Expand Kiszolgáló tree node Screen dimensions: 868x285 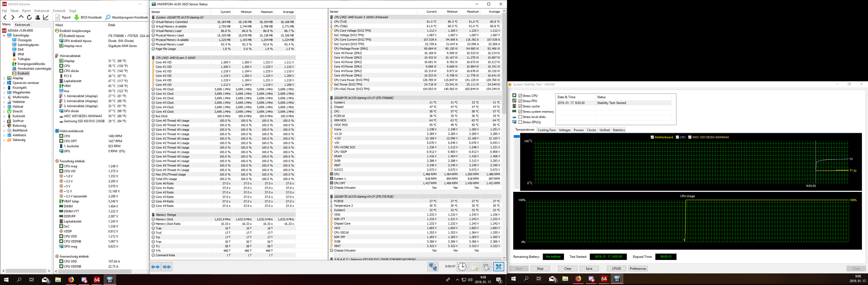pos(4,87)
